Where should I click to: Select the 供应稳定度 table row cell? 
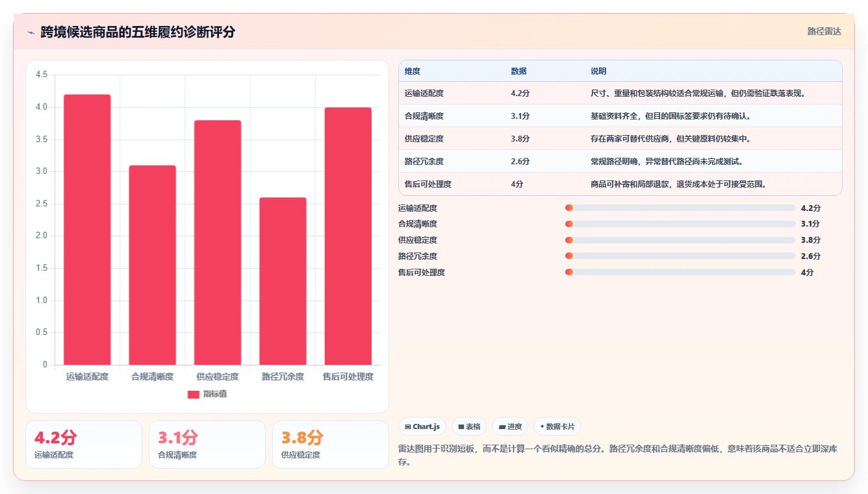424,139
